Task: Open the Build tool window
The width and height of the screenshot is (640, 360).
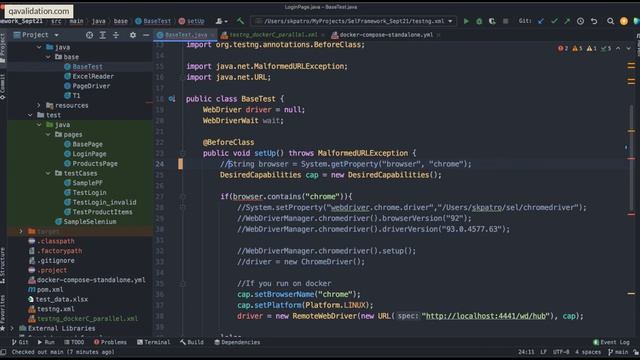Action: (191, 342)
